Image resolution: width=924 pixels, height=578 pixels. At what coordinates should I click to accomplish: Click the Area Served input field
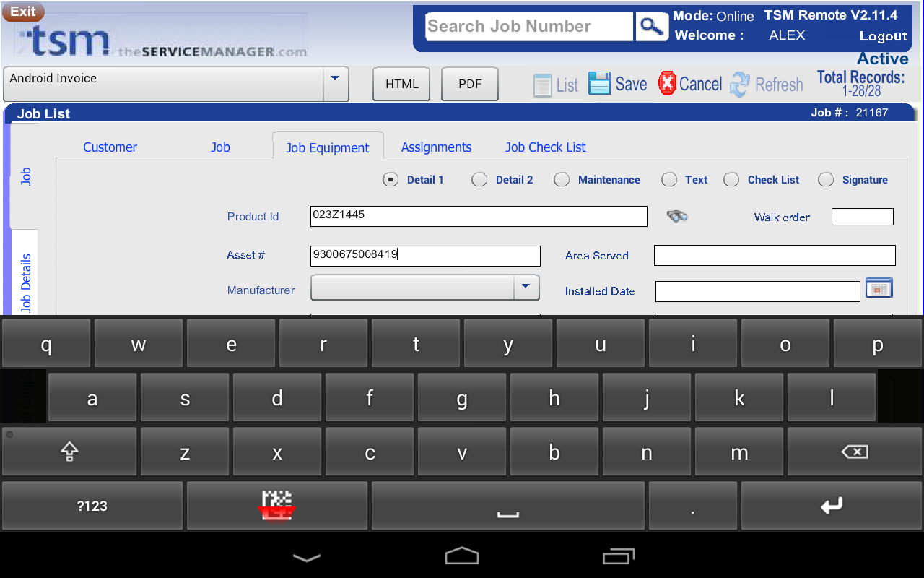774,255
